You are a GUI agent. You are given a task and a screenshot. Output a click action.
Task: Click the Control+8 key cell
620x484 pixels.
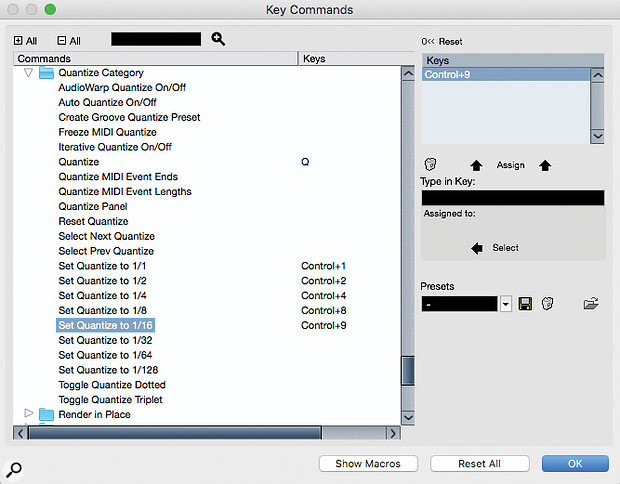pos(323,311)
